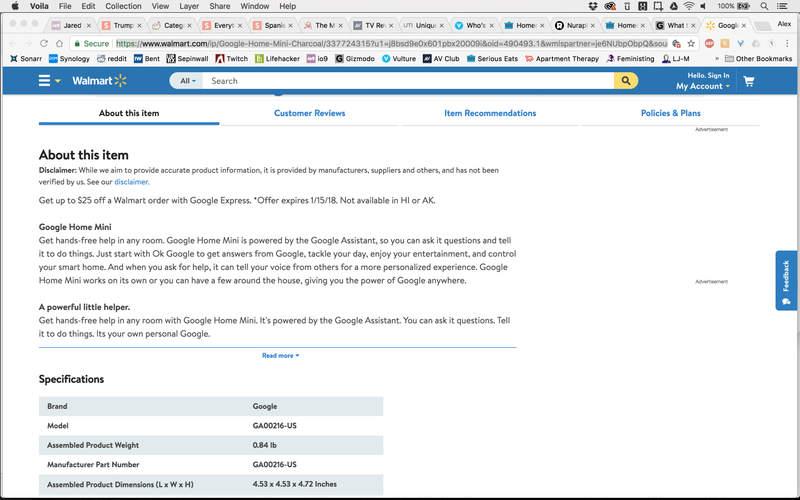Image resolution: width=800 pixels, height=500 pixels.
Task: Switch to the Nurapl browser tab
Action: [x=575, y=25]
